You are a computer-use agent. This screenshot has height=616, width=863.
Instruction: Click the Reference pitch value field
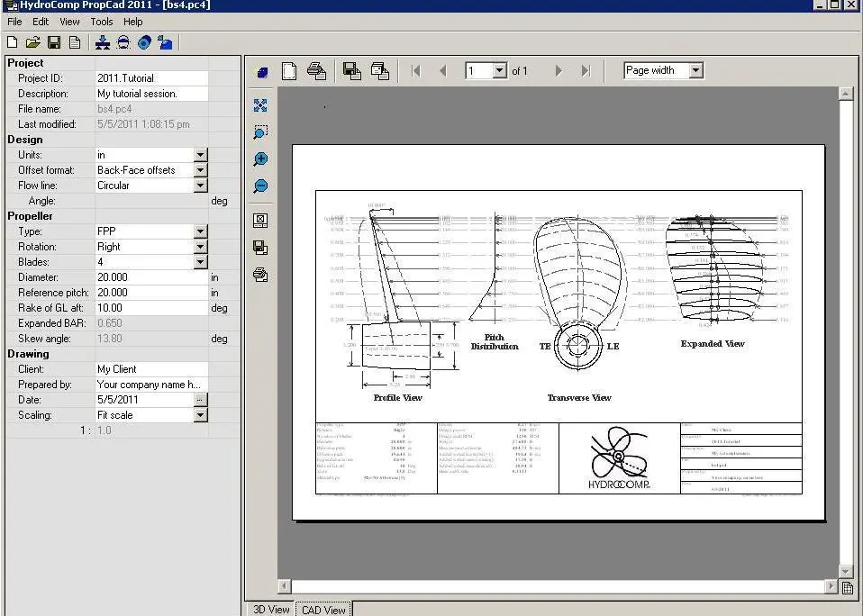[x=152, y=293]
